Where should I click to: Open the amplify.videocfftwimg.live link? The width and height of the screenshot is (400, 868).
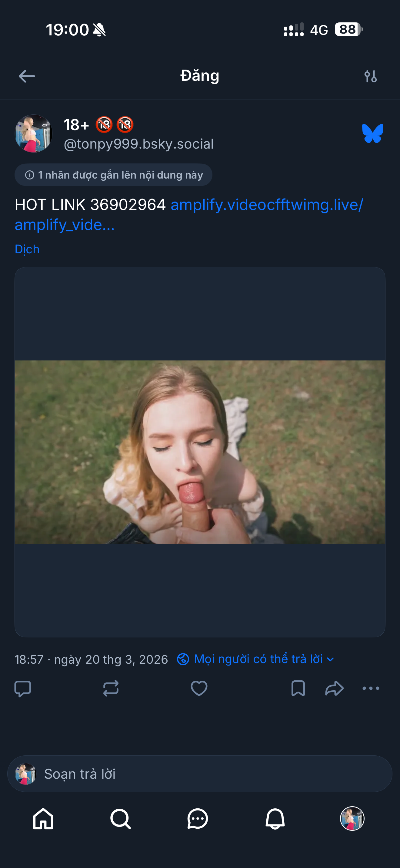click(x=266, y=205)
